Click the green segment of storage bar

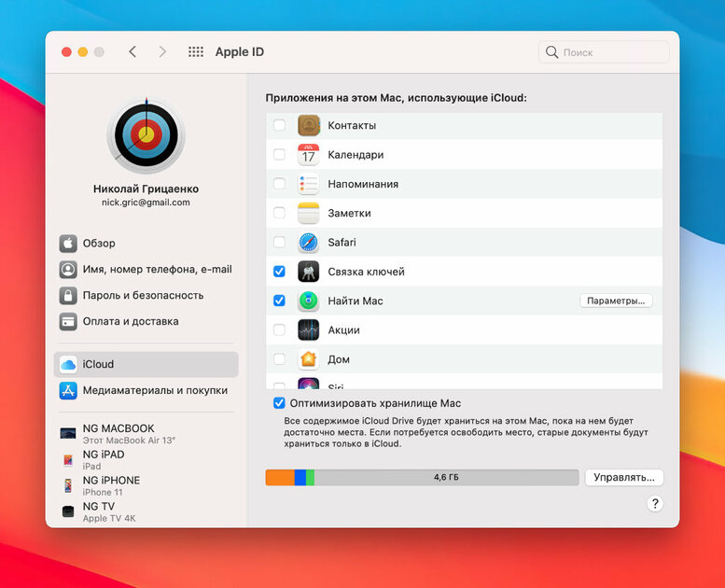click(311, 478)
